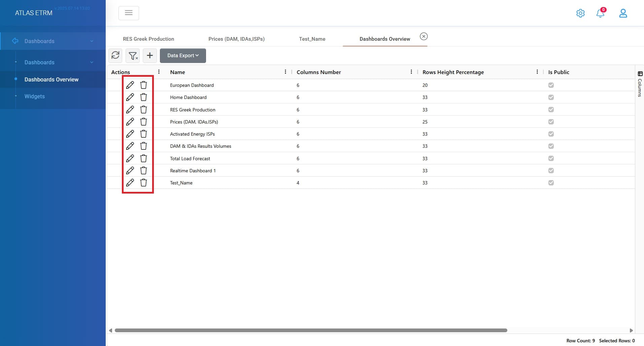
Task: Close the Dashboards Overview tab
Action: pyautogui.click(x=424, y=36)
